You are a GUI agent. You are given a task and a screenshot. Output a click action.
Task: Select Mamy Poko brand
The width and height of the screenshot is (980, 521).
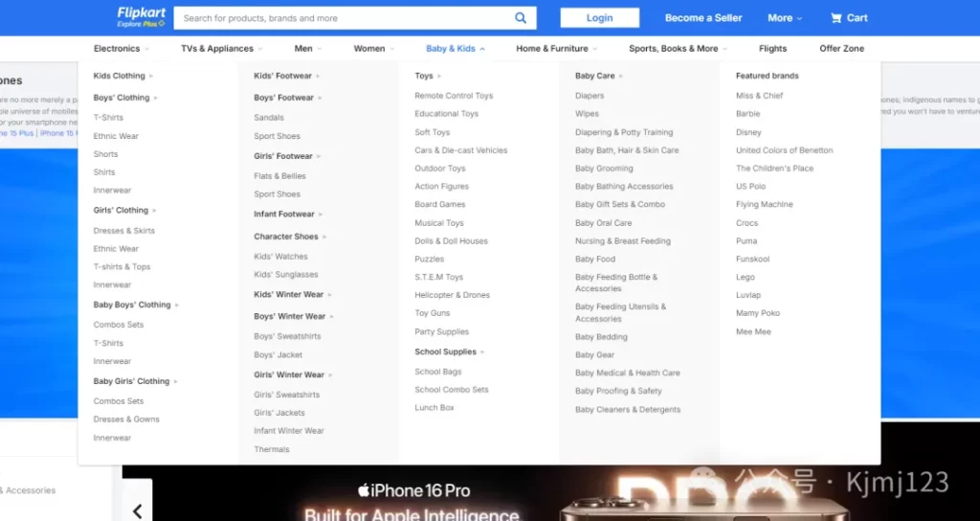(x=758, y=313)
